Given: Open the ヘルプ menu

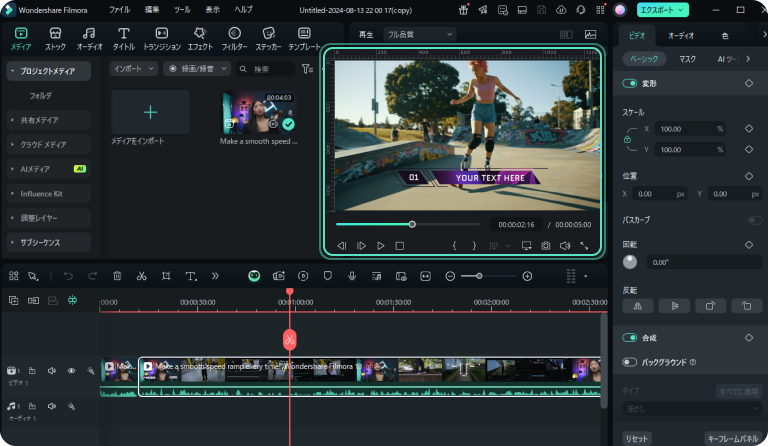Looking at the screenshot, I should pos(243,10).
